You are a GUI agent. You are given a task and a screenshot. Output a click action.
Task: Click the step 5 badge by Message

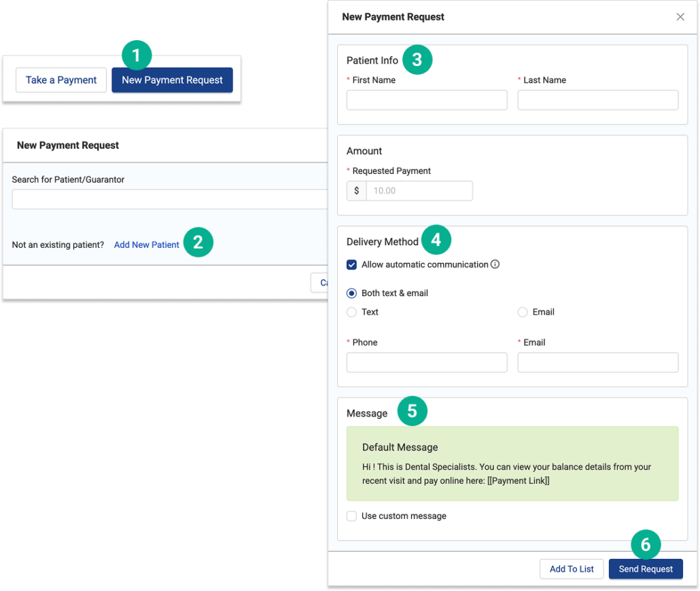click(412, 412)
